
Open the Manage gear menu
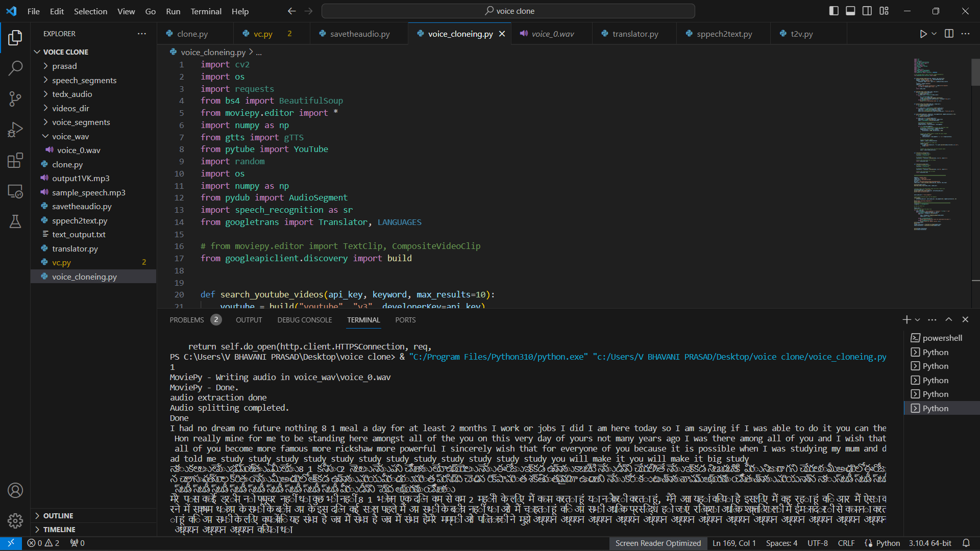(x=15, y=520)
